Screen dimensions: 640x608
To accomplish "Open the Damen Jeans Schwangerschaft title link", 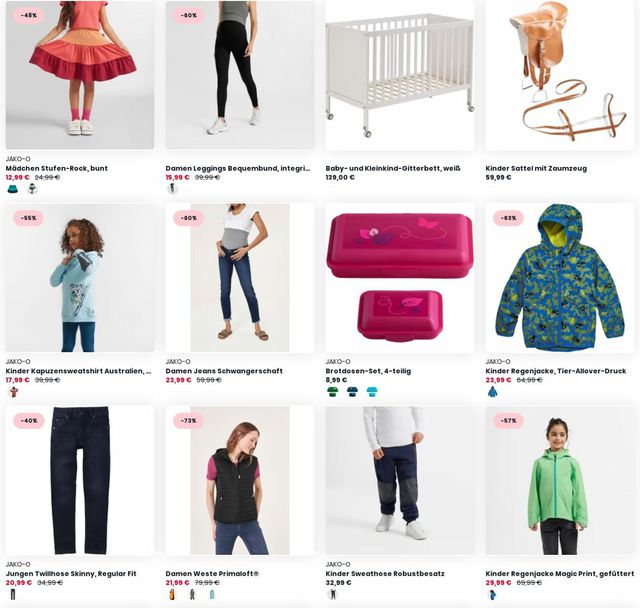I will coord(224,371).
